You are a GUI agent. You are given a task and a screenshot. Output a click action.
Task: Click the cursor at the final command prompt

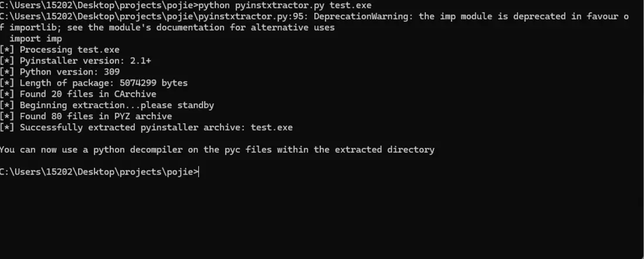(x=199, y=172)
